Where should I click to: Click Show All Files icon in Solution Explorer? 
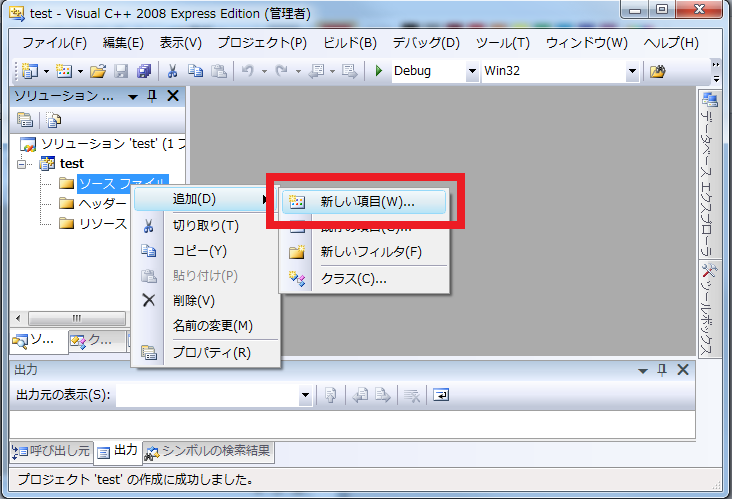point(53,120)
